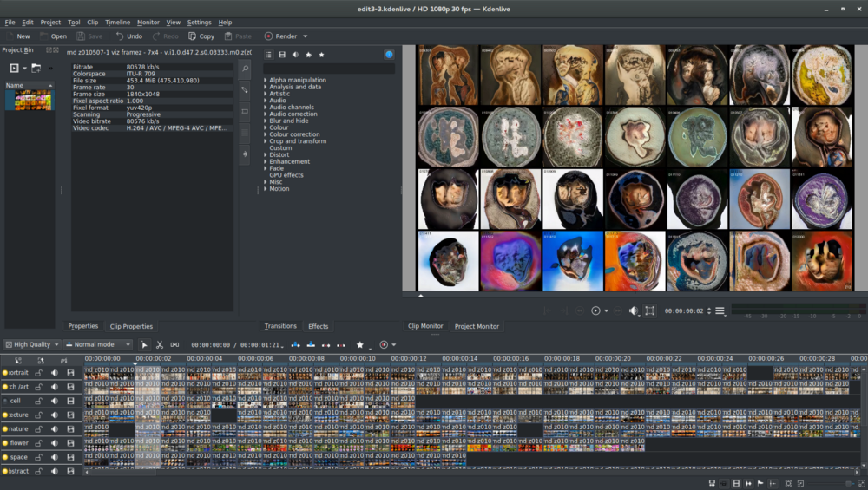Click the monitor volume speaker icon
Screen dimensions: 868x490
(x=634, y=310)
